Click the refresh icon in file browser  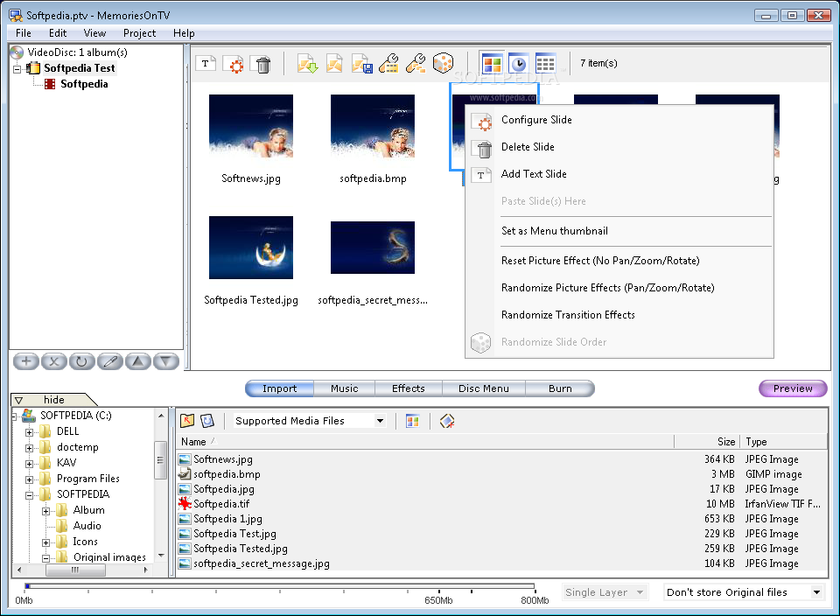pos(207,421)
